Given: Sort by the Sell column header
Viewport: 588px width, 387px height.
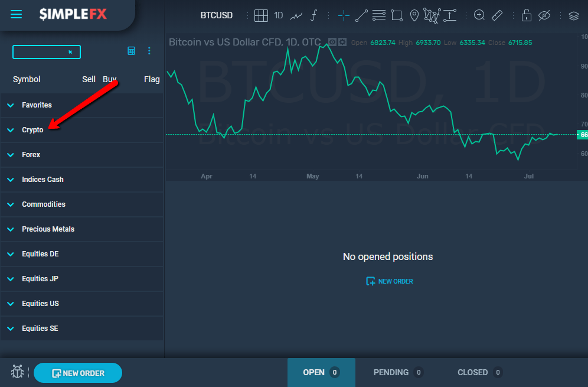Looking at the screenshot, I should (89, 79).
